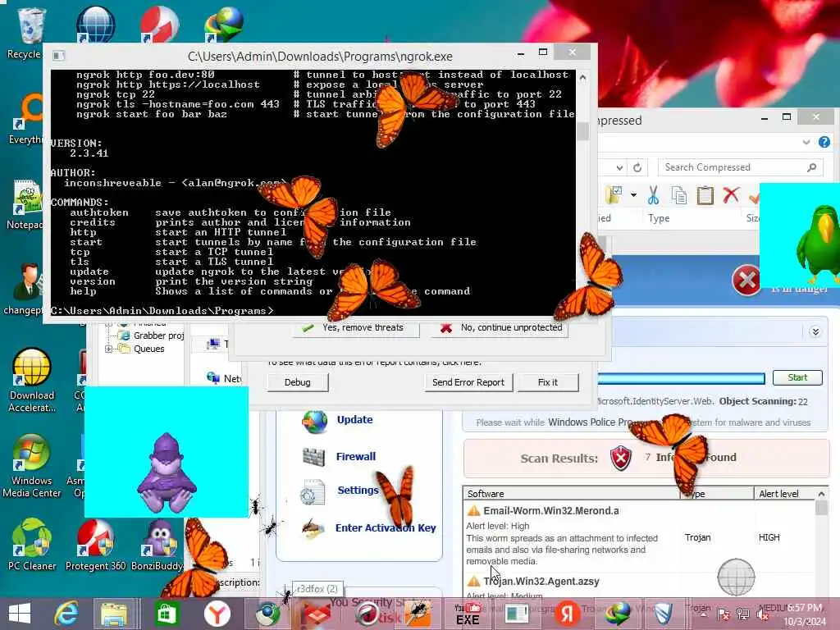Open BonziBuddy desktop shortcut
Viewport: 840px width, 630px height.
[158, 544]
